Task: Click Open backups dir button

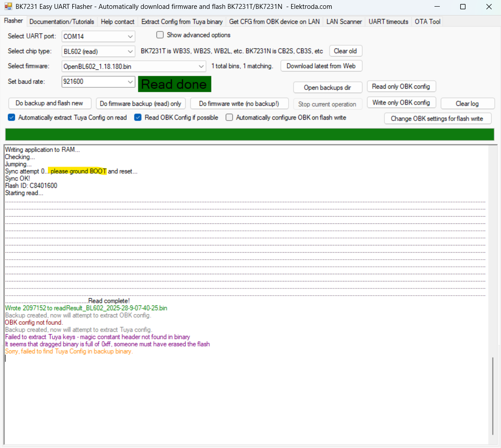Action: [x=328, y=87]
